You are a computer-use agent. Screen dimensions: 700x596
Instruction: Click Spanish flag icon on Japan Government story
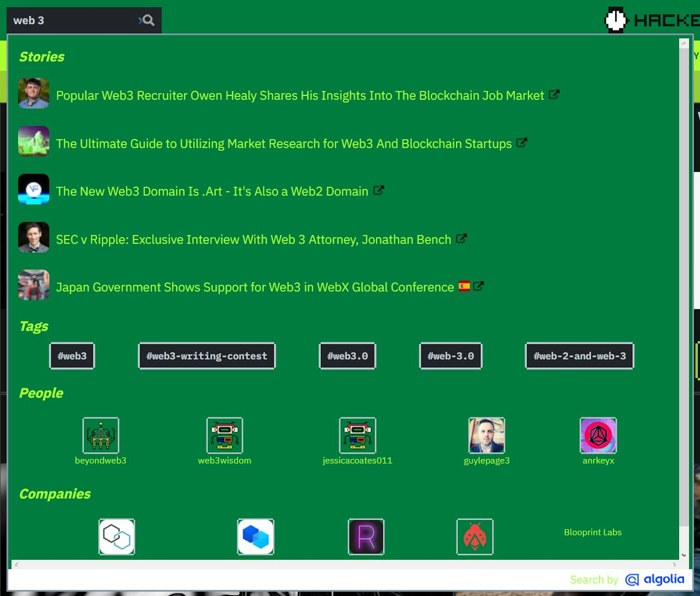464,286
